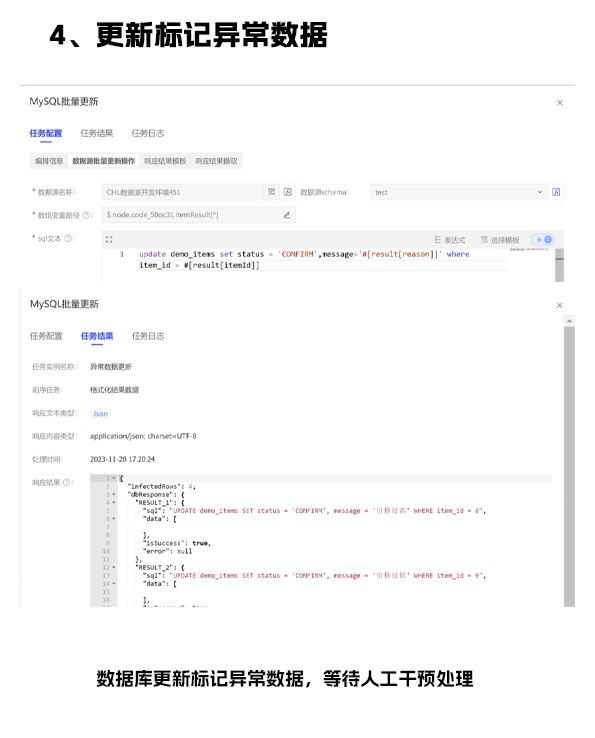Image resolution: width=595 pixels, height=738 pixels.
Task: Click the fullscreen icon in sql文本 editor
Action: coord(109,240)
